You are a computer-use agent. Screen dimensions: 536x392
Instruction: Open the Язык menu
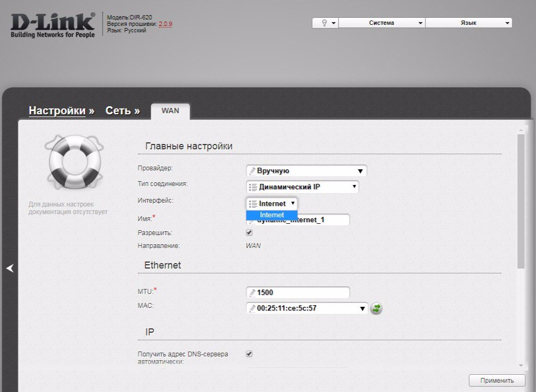468,23
